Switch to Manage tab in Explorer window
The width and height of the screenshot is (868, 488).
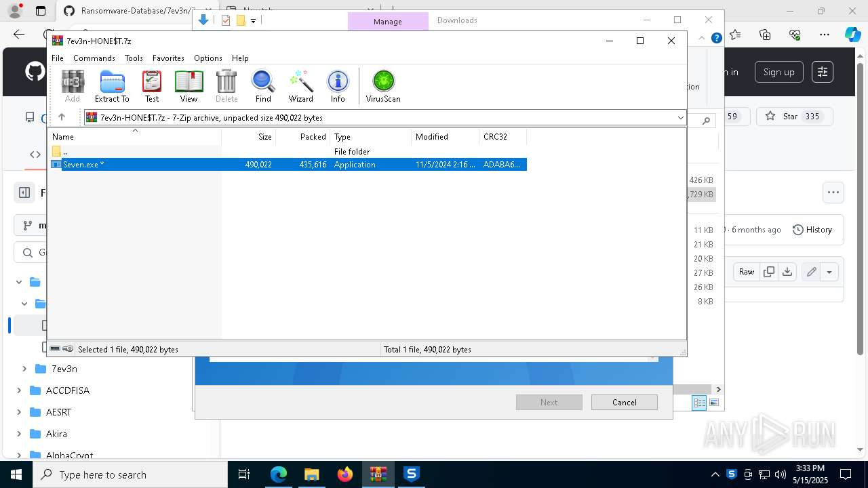tap(388, 22)
